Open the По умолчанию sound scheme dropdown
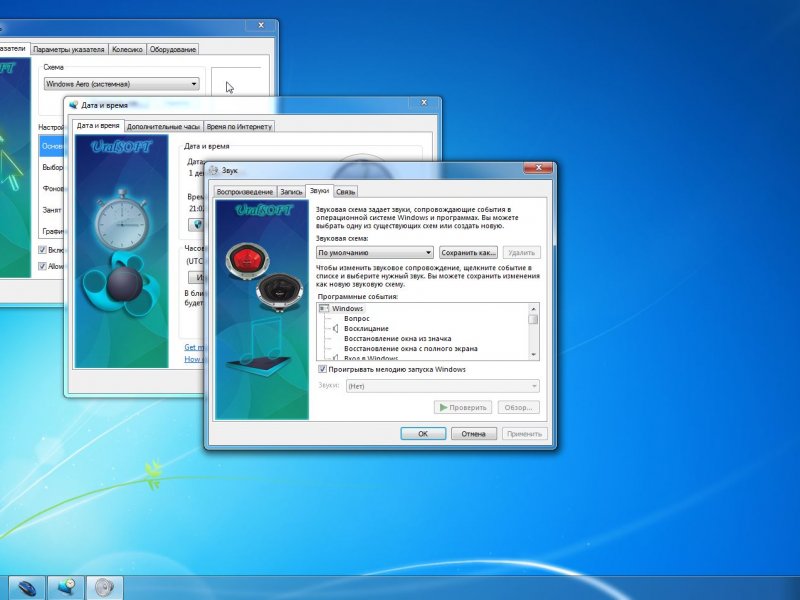 pyautogui.click(x=374, y=253)
